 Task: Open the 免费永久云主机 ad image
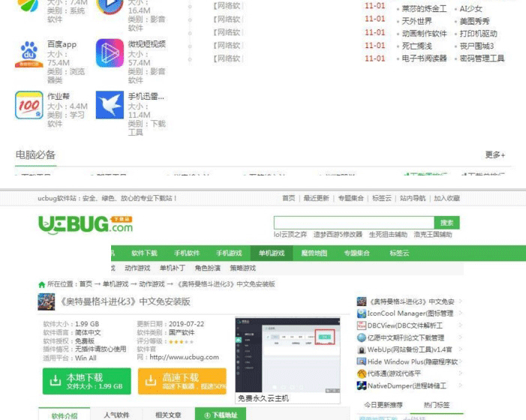[x=288, y=359]
